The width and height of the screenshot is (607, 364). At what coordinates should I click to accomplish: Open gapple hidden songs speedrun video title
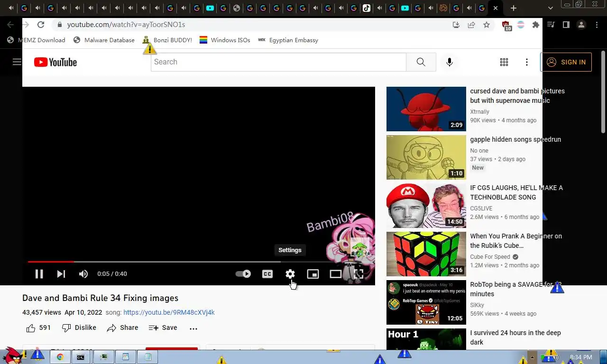point(515,139)
